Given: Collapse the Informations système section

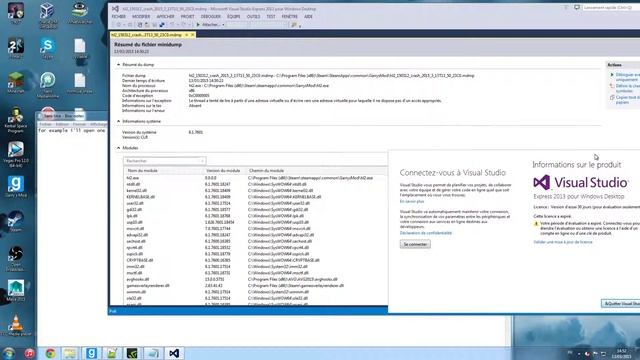Looking at the screenshot, I should click(119, 121).
